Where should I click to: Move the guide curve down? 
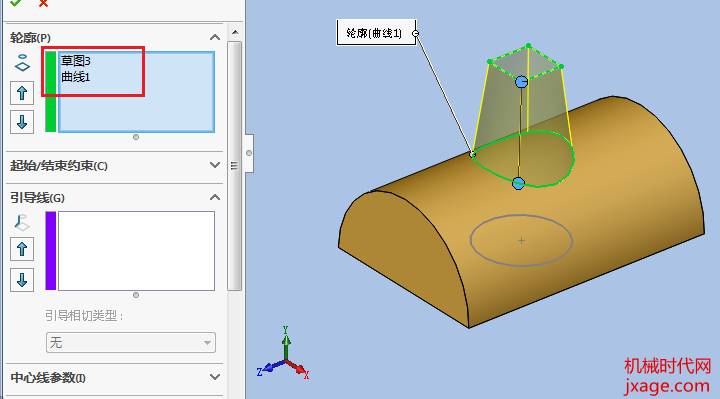(22, 280)
